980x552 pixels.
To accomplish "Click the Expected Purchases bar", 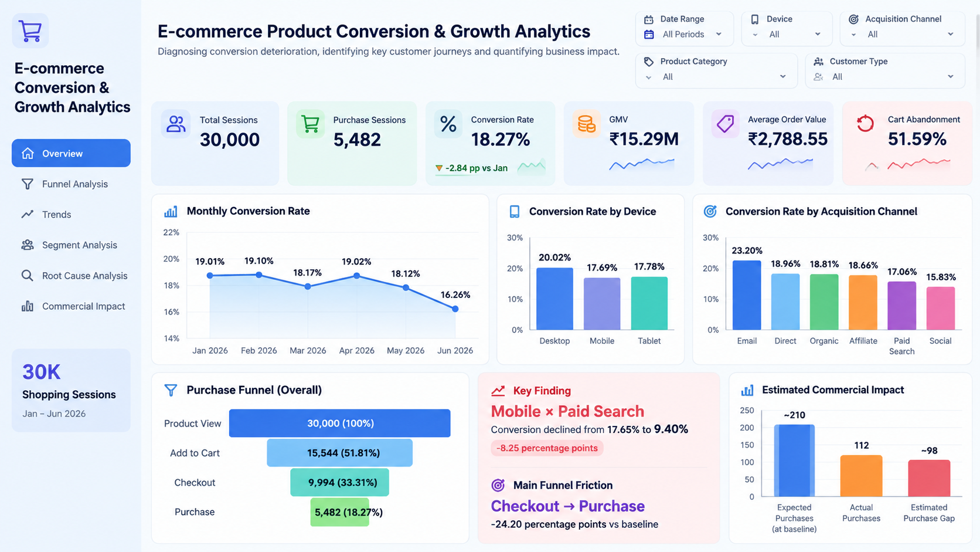I will [794, 460].
